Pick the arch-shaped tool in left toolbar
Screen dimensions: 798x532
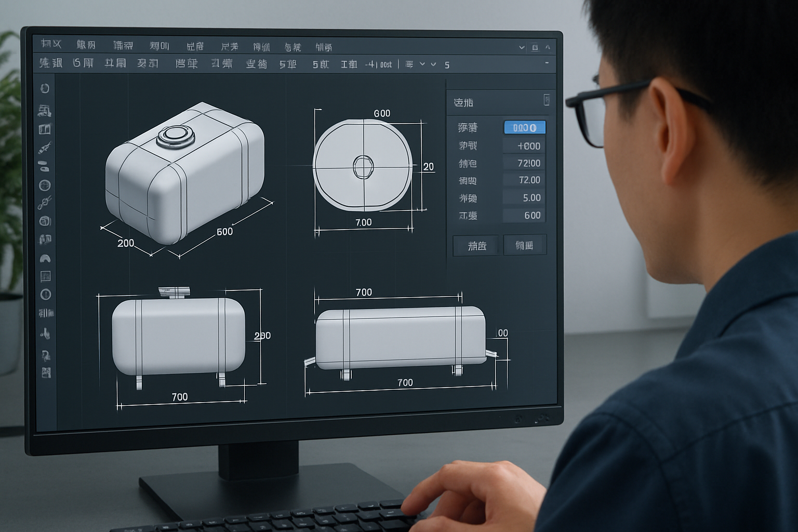tap(45, 258)
